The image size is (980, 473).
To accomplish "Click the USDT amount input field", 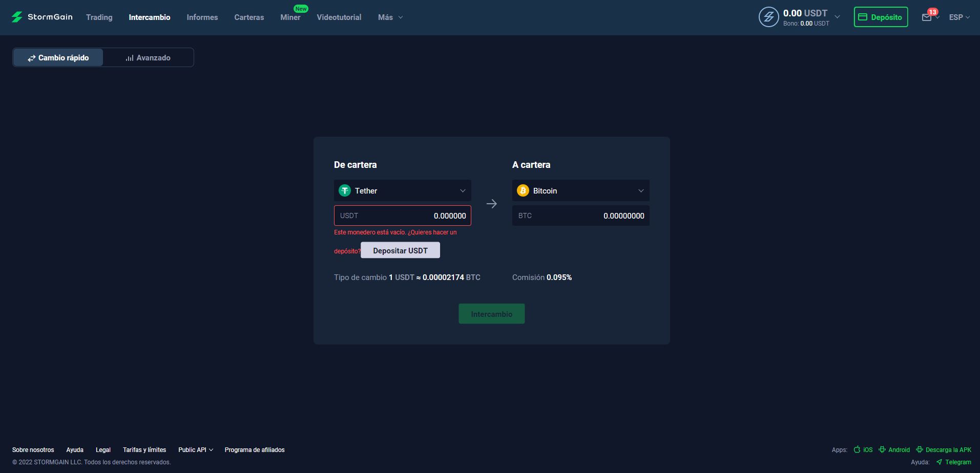I will [x=403, y=216].
